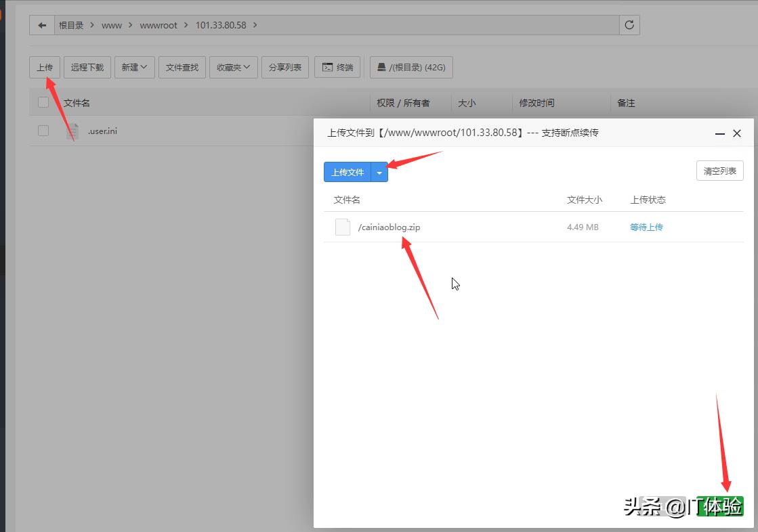Click the blue 上传文件 button

point(348,173)
